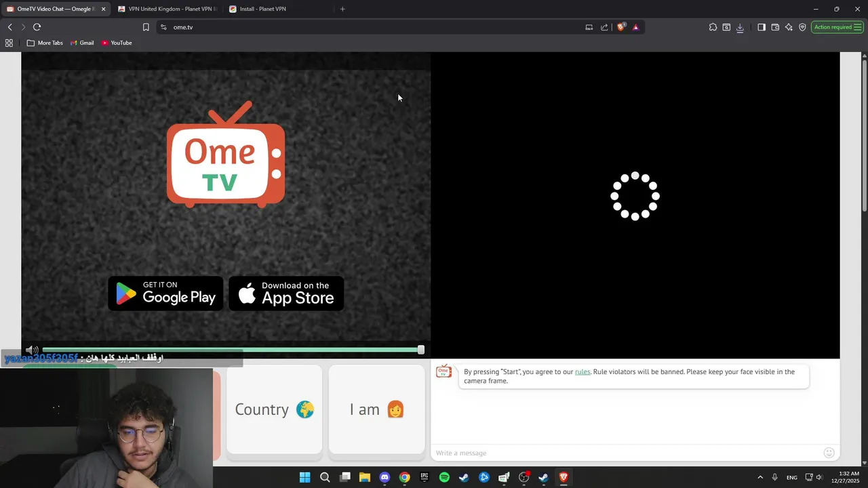Open the extensions puzzle icon
The height and width of the screenshot is (488, 868).
(x=713, y=27)
